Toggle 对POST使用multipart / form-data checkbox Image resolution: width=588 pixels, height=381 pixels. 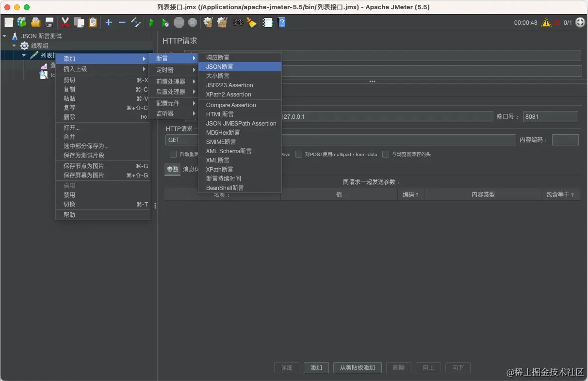(x=299, y=154)
